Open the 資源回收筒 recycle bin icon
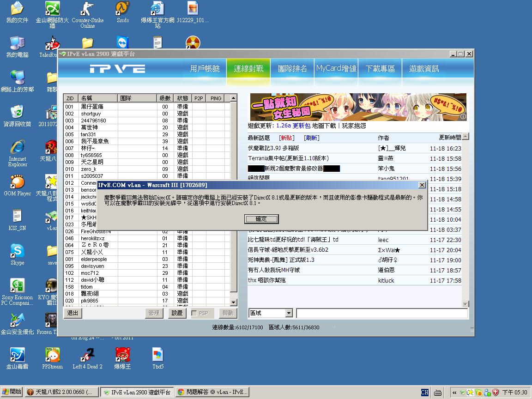The image size is (532, 399). tap(17, 113)
